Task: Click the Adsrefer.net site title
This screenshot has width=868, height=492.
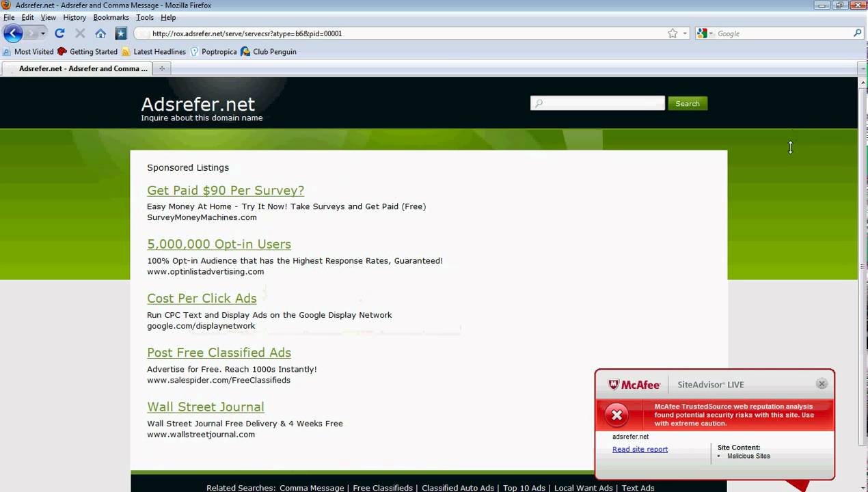Action: pyautogui.click(x=198, y=104)
